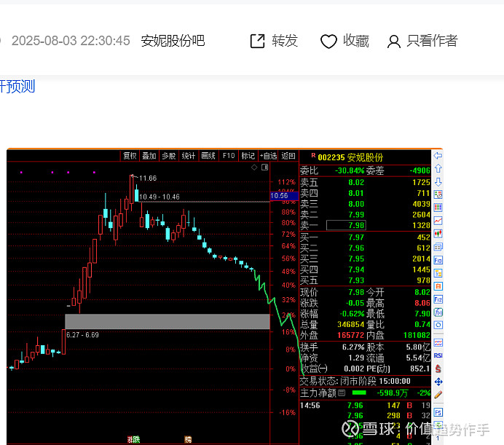The width and height of the screenshot is (504, 445).
Task: Open the 复权 menu in chart toolbar
Action: 130,156
